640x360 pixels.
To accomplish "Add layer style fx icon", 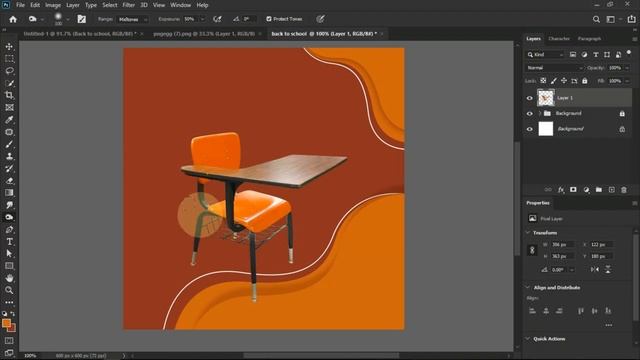I will [x=561, y=190].
